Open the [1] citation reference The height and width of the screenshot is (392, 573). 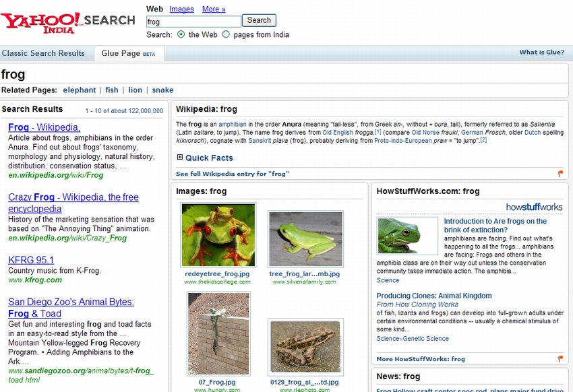pyautogui.click(x=378, y=131)
